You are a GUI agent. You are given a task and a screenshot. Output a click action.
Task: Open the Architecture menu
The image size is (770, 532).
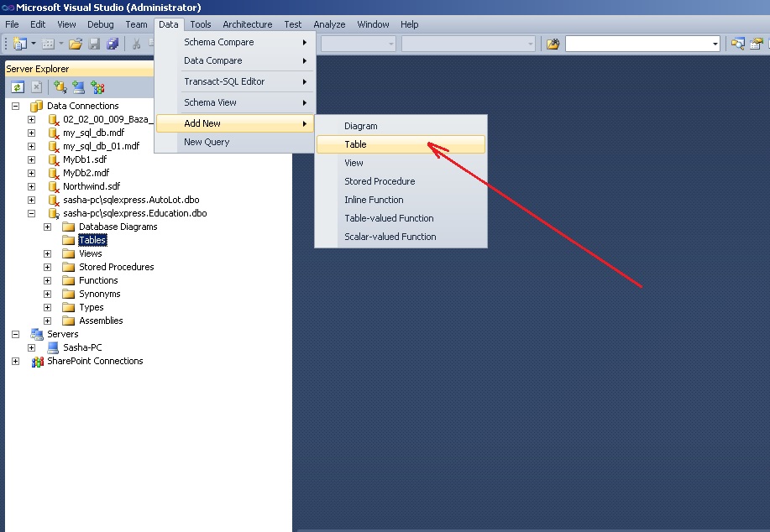coord(248,24)
